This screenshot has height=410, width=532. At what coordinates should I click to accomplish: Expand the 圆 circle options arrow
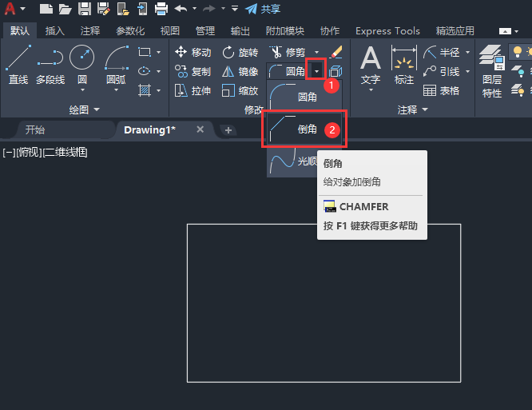82,90
